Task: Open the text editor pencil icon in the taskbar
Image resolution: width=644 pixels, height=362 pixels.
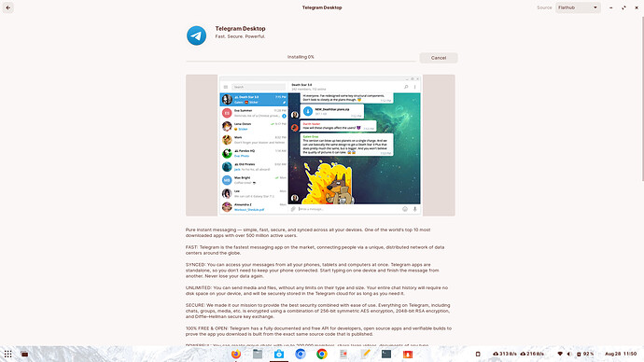Action: (x=365, y=354)
